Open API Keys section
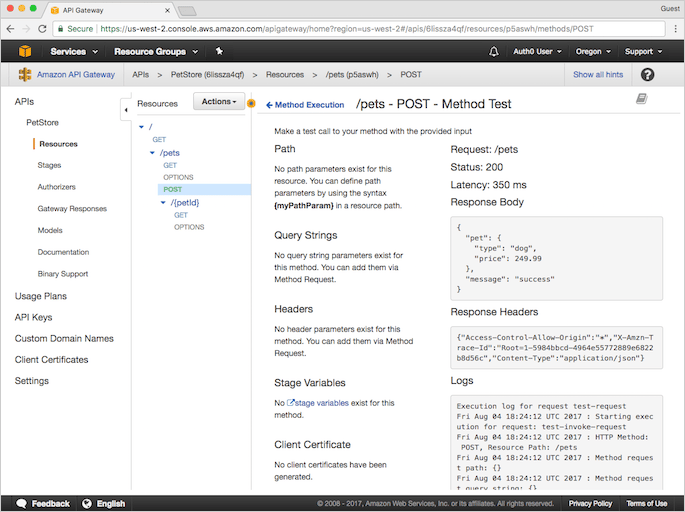The height and width of the screenshot is (512, 685). coord(33,317)
